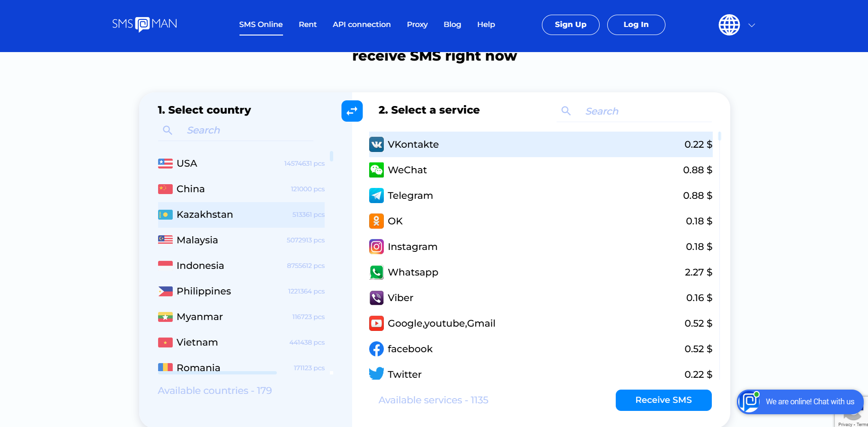Click the Sign Up button
868x427 pixels.
coord(570,25)
